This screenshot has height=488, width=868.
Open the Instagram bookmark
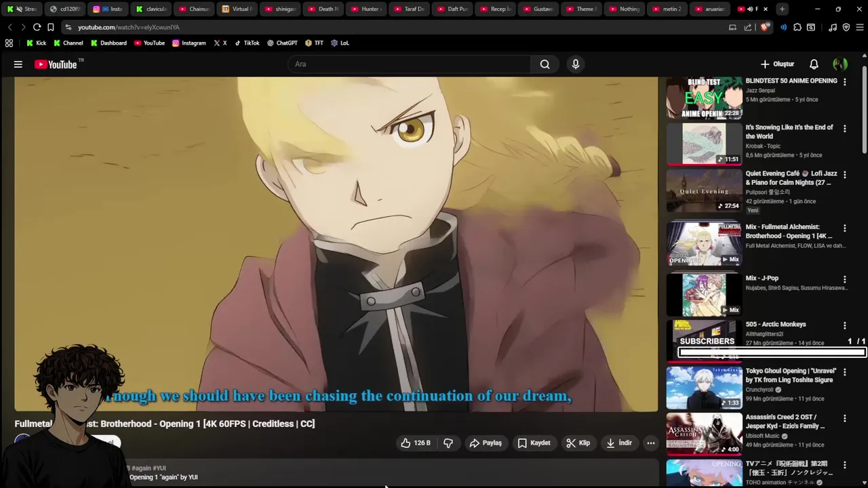coord(189,43)
